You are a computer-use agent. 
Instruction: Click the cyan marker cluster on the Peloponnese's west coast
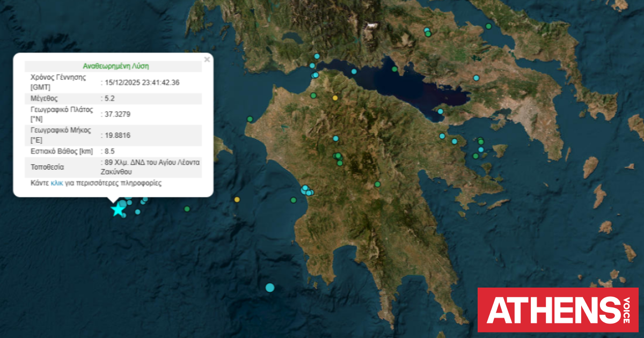pyautogui.click(x=307, y=190)
